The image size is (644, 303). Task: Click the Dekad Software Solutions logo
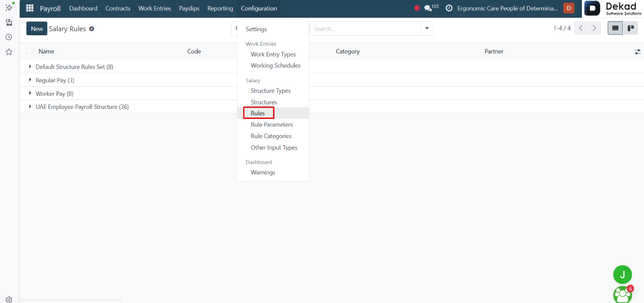coord(614,9)
